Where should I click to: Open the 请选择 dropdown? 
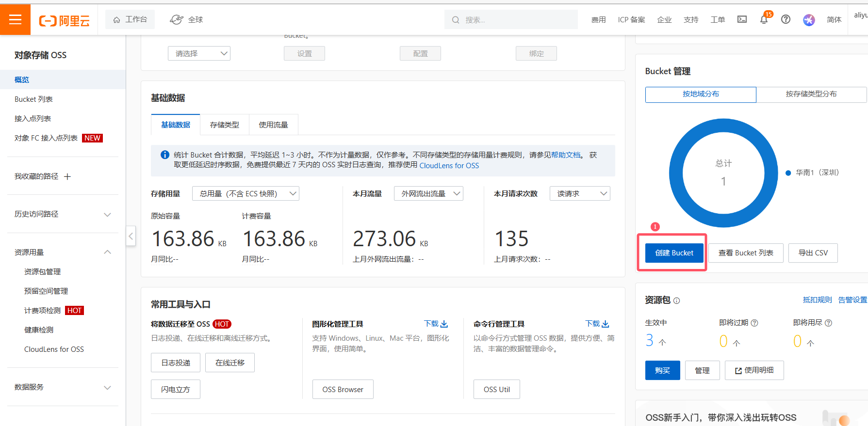click(199, 53)
